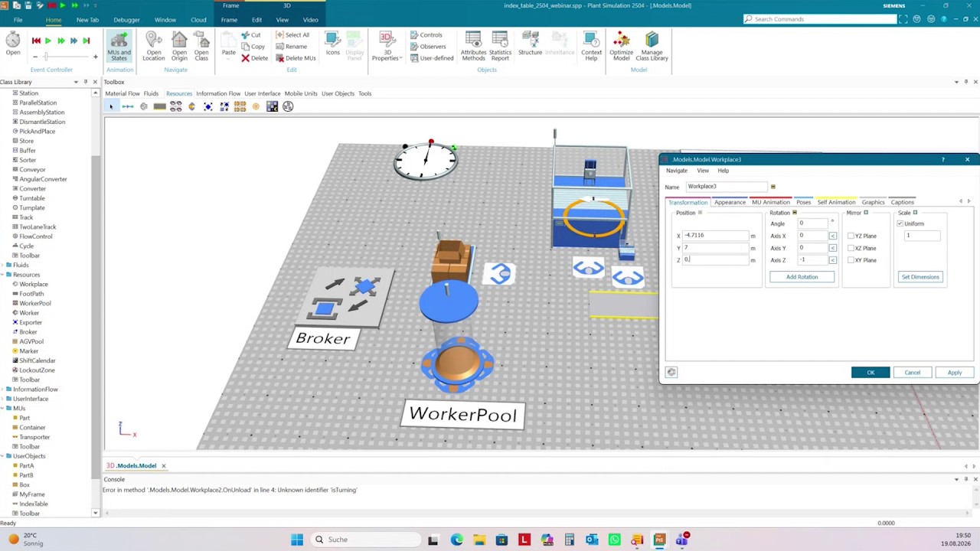Open the Open Location icon
The width and height of the screenshot is (980, 551).
click(x=153, y=47)
